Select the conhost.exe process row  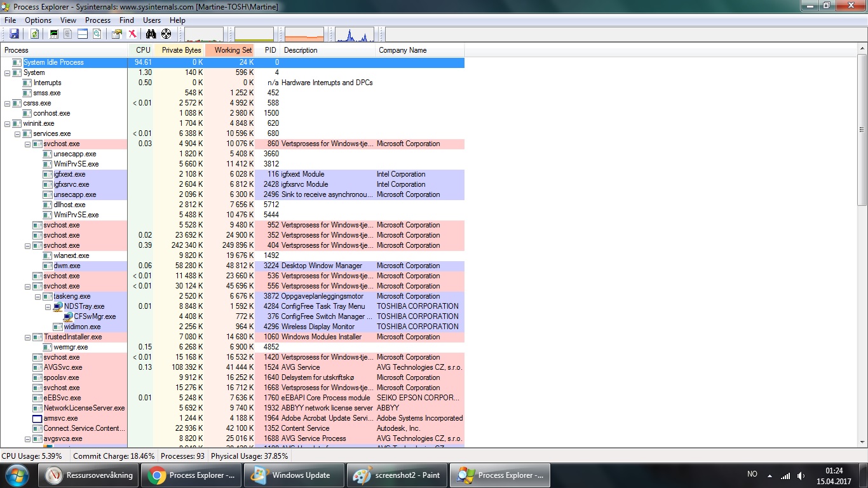232,113
